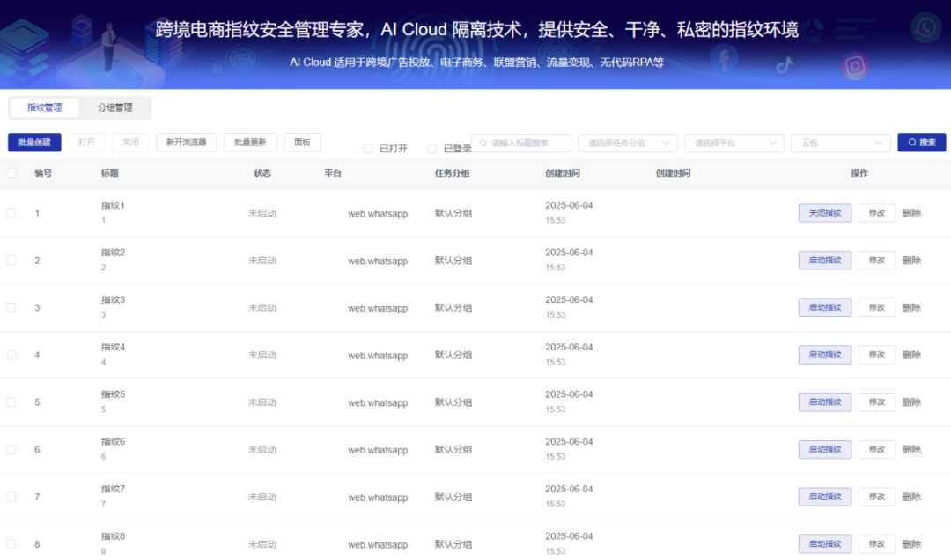Click the 状态 column header
Image resolution: width=951 pixels, height=560 pixels.
click(262, 173)
